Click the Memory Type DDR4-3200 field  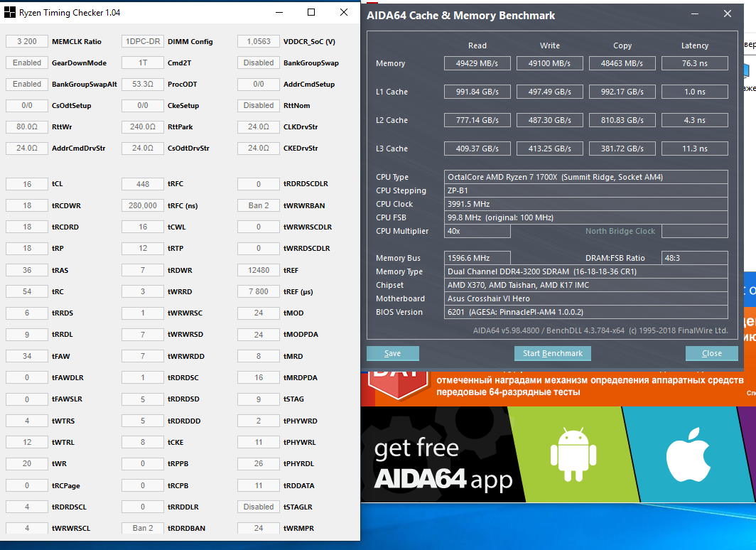click(x=585, y=271)
